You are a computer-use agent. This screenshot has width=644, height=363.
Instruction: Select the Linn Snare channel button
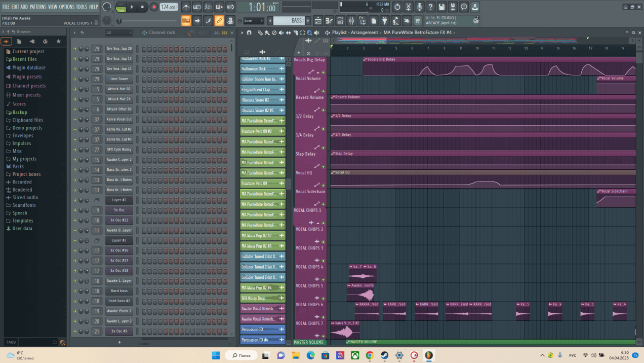tap(119, 79)
